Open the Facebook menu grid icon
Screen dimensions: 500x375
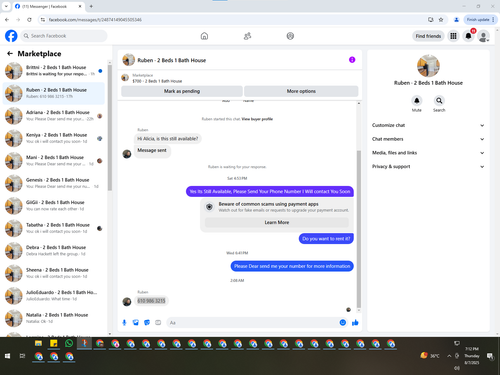point(453,36)
